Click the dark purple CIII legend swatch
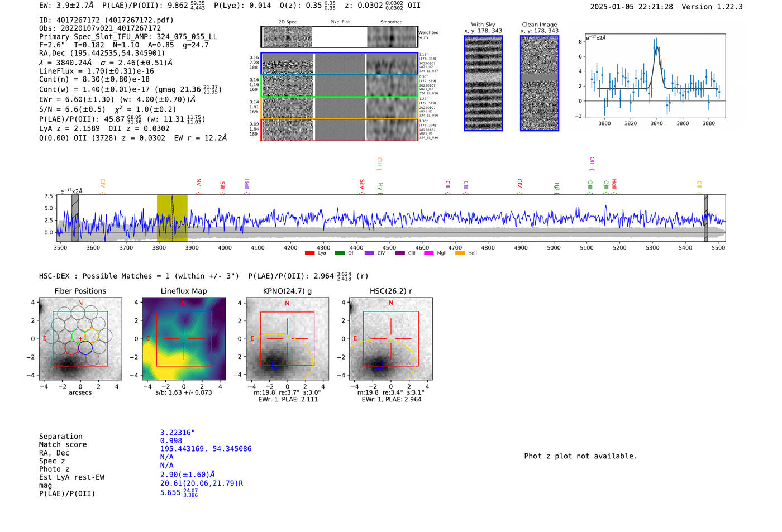This screenshot has height=532, width=782. (400, 253)
